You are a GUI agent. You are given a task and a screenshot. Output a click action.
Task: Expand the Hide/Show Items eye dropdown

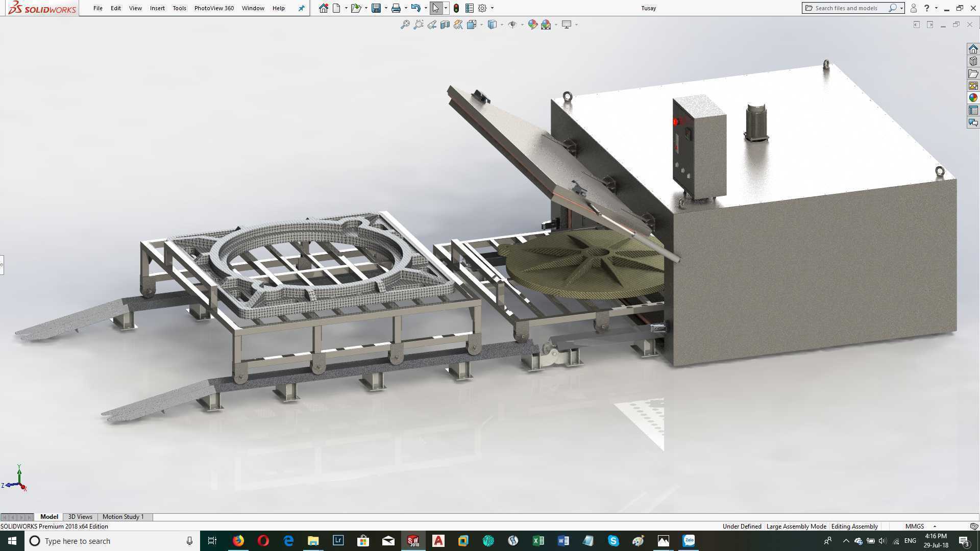522,24
